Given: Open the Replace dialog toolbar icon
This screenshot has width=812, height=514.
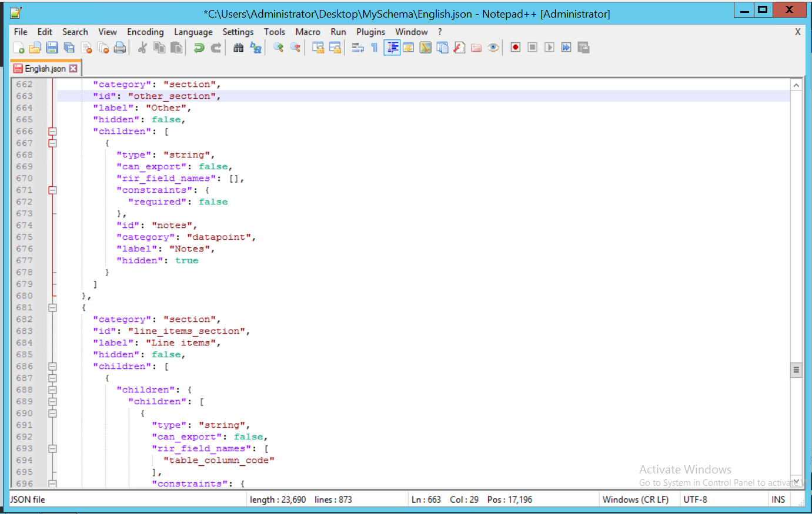Looking at the screenshot, I should point(256,47).
